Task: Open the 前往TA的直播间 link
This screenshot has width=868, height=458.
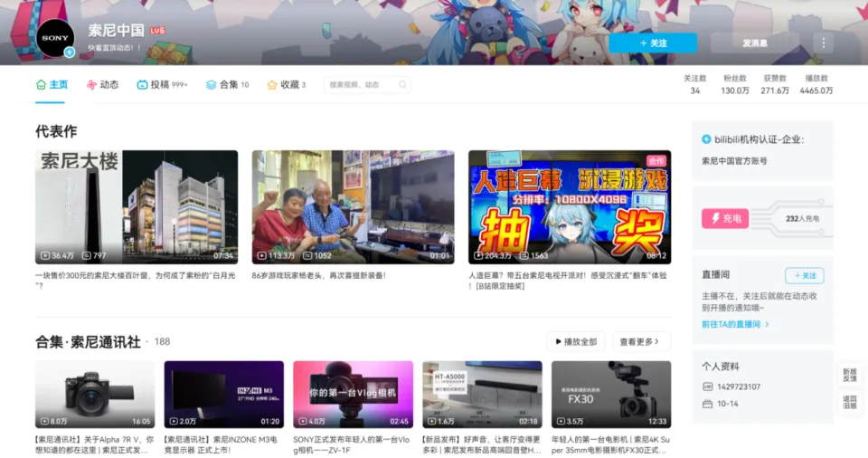Action: (735, 324)
